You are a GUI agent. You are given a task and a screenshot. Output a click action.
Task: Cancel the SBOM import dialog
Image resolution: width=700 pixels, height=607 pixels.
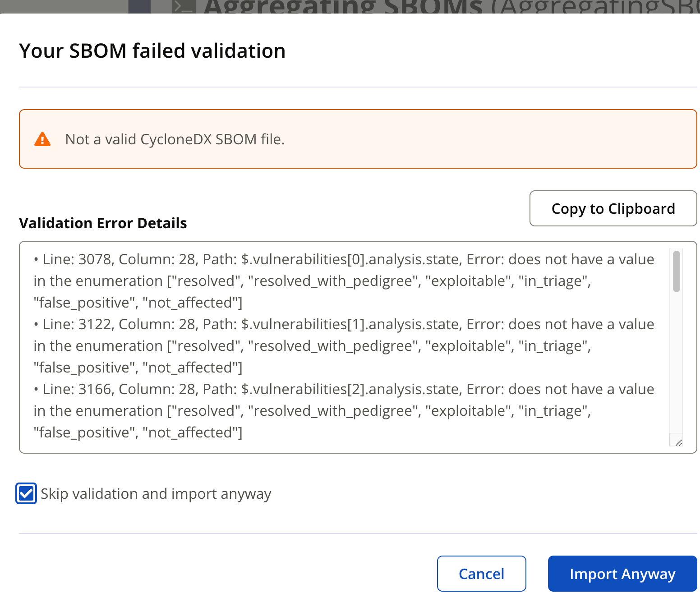482,574
